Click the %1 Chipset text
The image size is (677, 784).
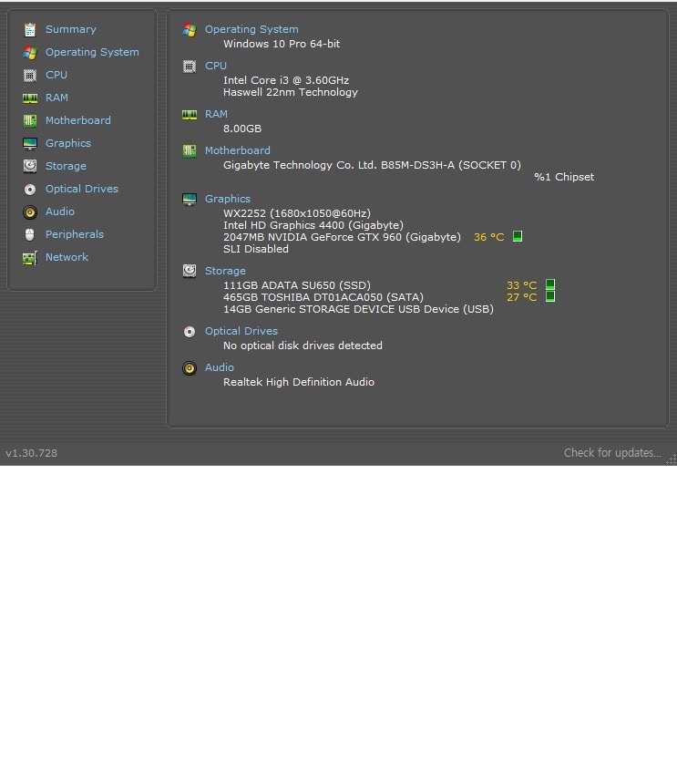click(564, 177)
